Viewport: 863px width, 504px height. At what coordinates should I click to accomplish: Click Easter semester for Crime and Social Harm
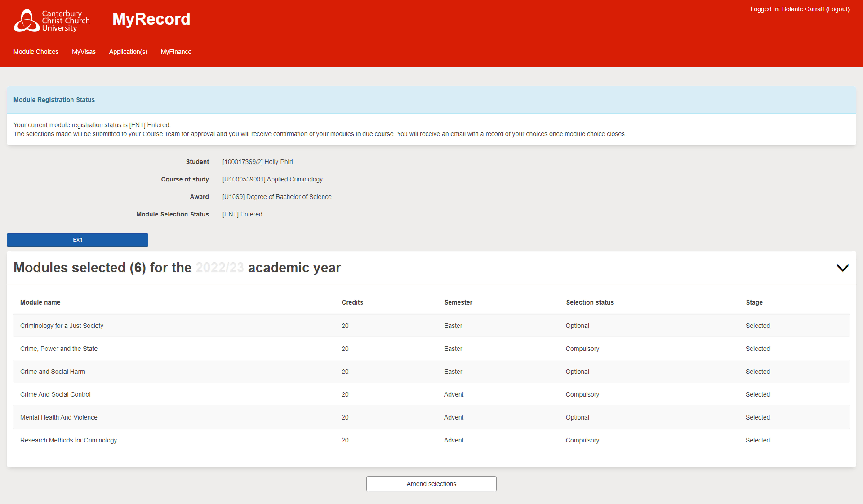(453, 372)
